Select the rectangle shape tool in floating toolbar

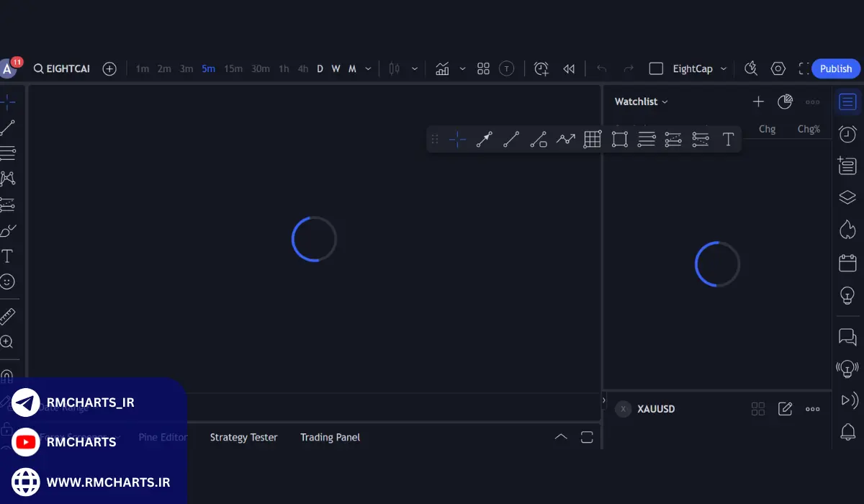pyautogui.click(x=619, y=140)
